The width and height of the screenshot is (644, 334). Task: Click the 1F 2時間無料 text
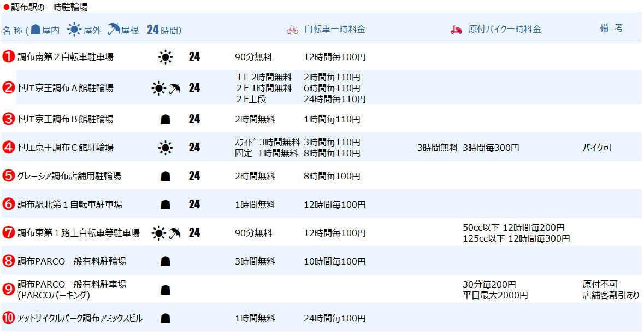pyautogui.click(x=264, y=77)
